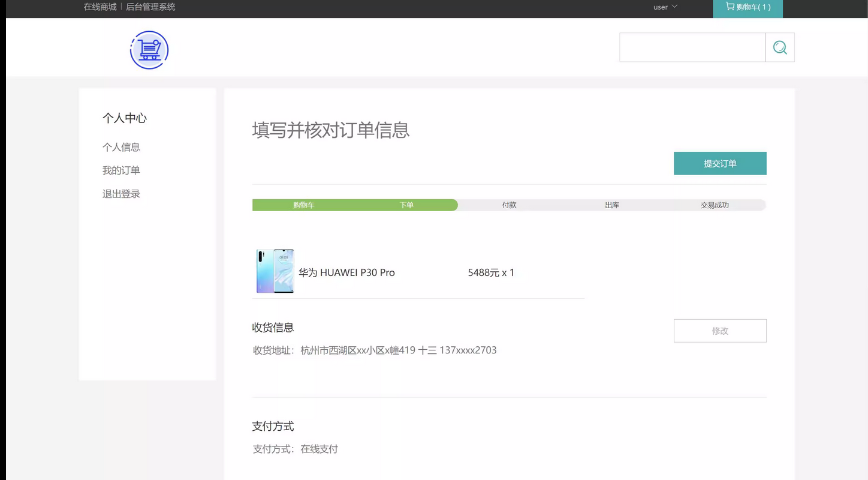Image resolution: width=868 pixels, height=480 pixels.
Task: Click the 填写并核对订单信息 page title
Action: point(331,130)
